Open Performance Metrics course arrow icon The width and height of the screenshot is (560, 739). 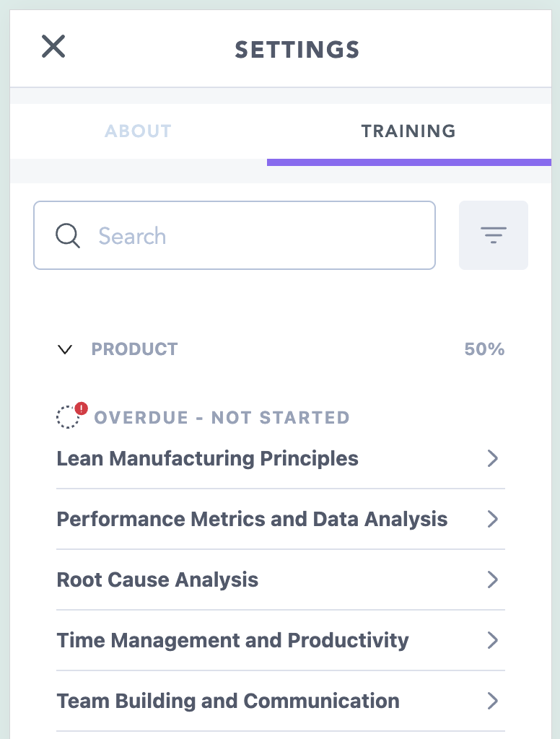(493, 519)
